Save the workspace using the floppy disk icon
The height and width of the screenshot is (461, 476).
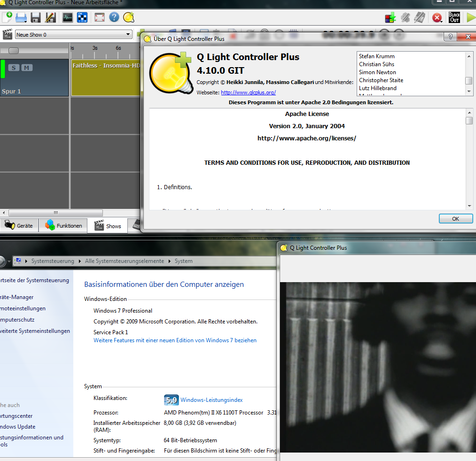tap(36, 17)
